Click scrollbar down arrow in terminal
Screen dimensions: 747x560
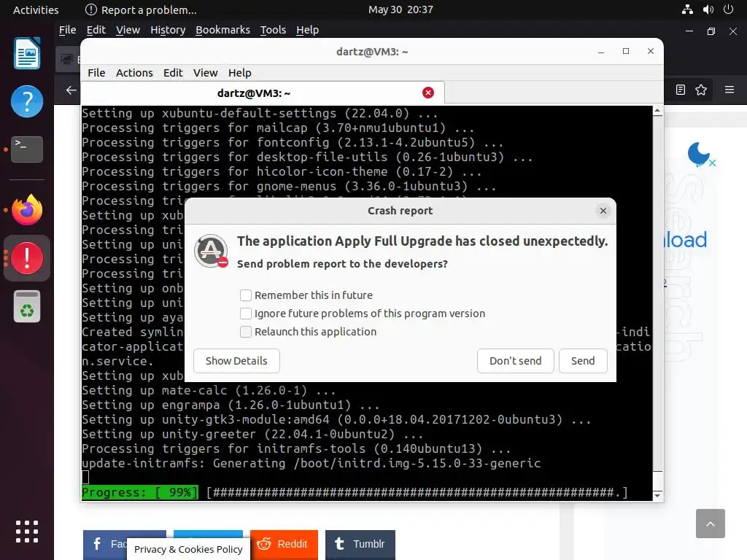(657, 496)
